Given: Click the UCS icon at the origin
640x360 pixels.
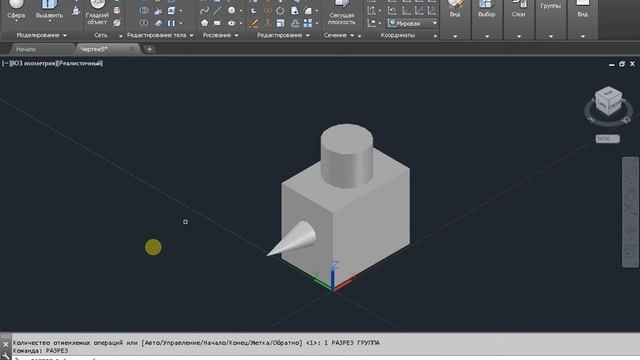Looking at the screenshot, I should (x=333, y=278).
